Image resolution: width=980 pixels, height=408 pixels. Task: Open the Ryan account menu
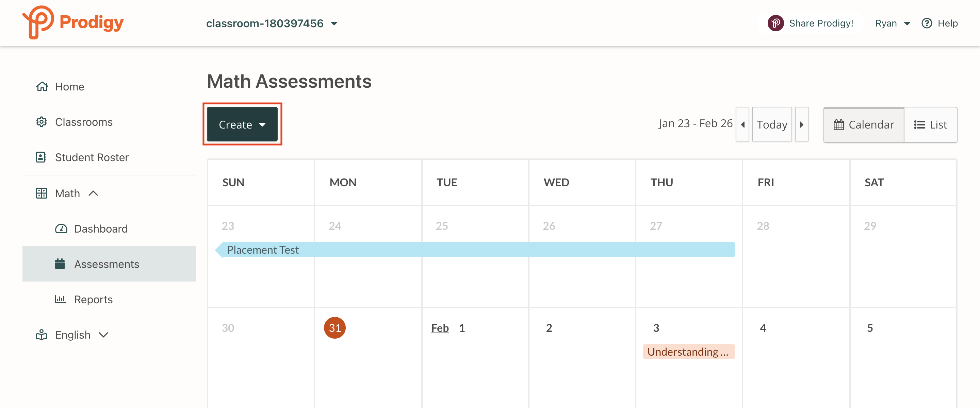[893, 23]
